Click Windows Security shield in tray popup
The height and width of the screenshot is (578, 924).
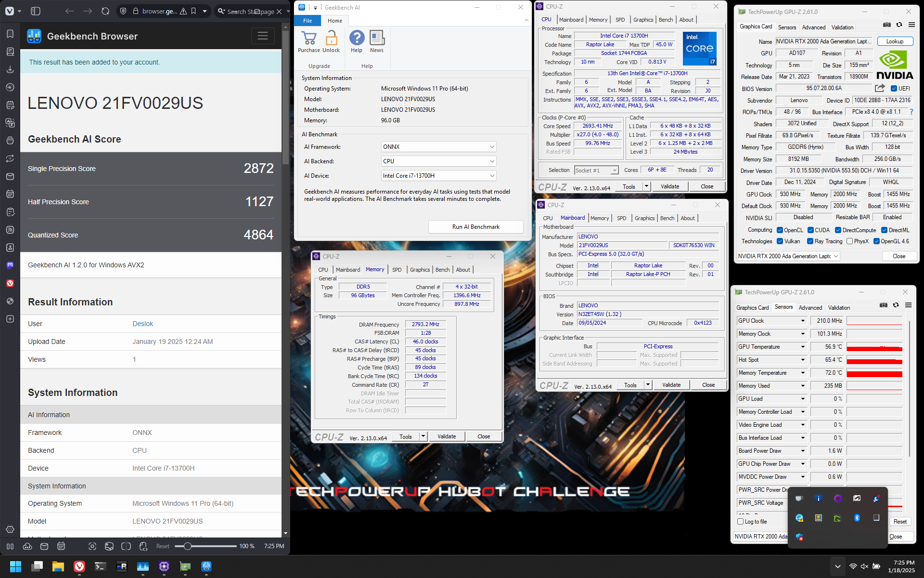(799, 537)
